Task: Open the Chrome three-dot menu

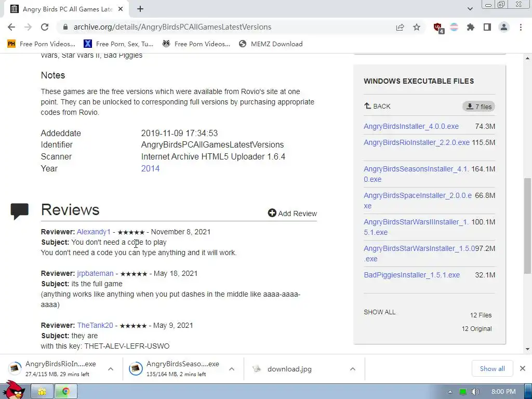Action: click(521, 27)
